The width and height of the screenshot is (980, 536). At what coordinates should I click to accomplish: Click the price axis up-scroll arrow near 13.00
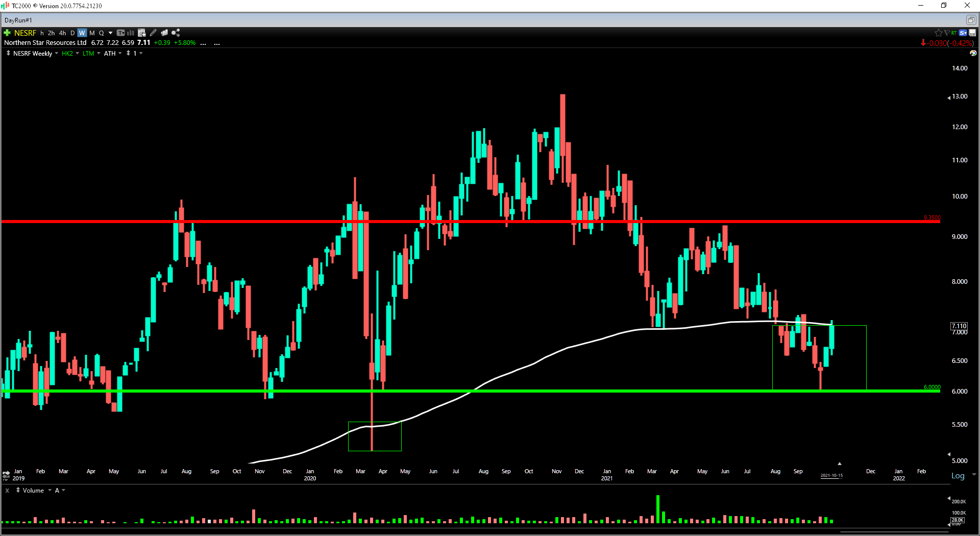tap(949, 98)
